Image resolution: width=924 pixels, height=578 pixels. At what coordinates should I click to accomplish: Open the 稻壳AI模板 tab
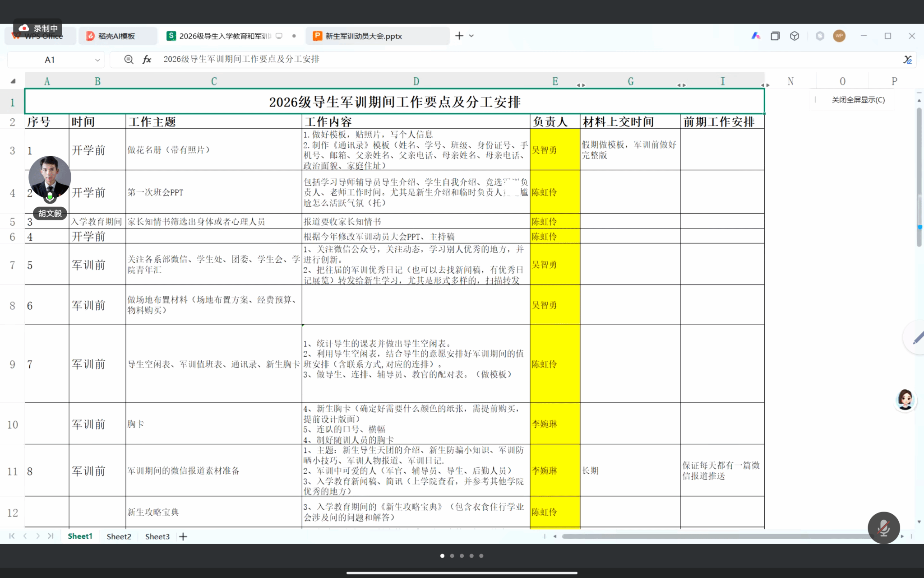(117, 36)
